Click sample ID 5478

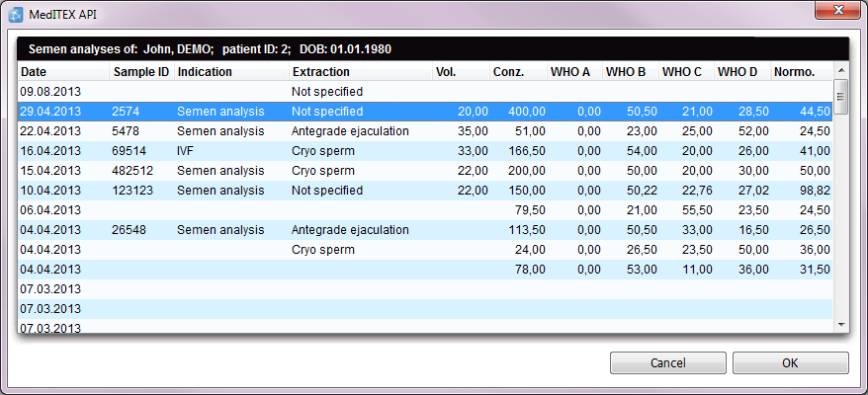click(x=126, y=131)
